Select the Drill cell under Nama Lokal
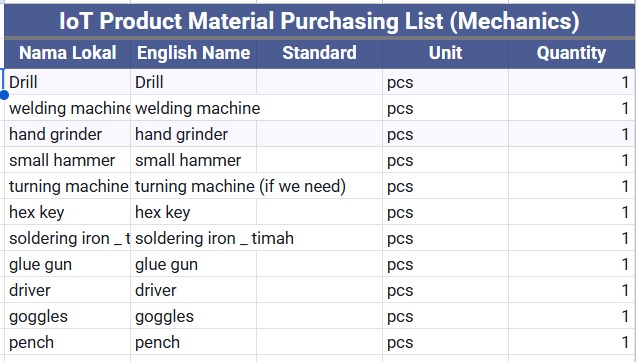 67,82
